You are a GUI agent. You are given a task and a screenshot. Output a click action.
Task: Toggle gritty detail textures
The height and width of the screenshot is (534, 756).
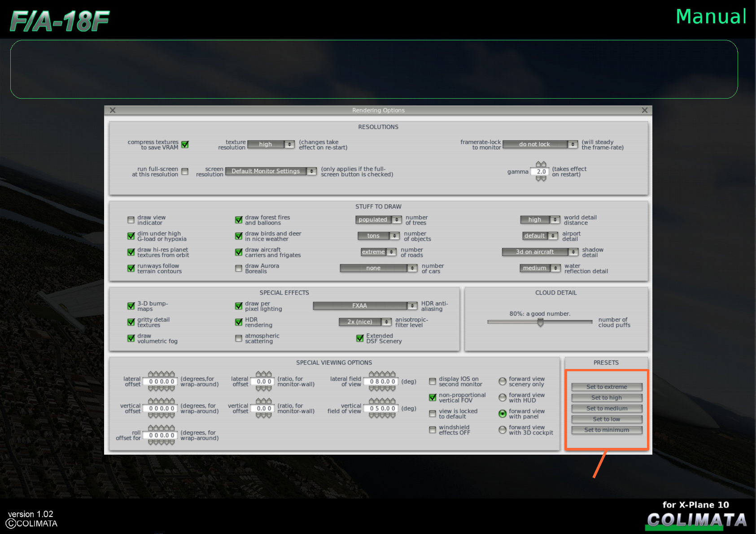(131, 322)
